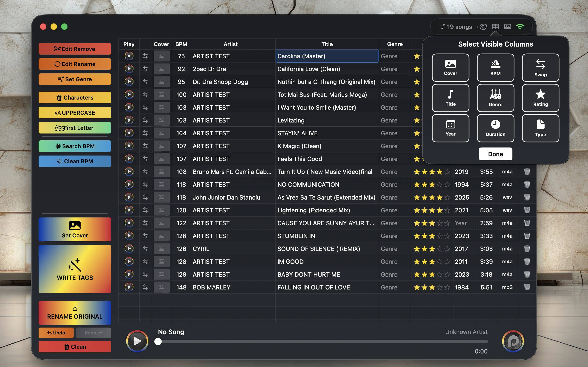This screenshot has width=588, height=367.
Task: Click cover placeholder of Levitating row
Action: [161, 120]
